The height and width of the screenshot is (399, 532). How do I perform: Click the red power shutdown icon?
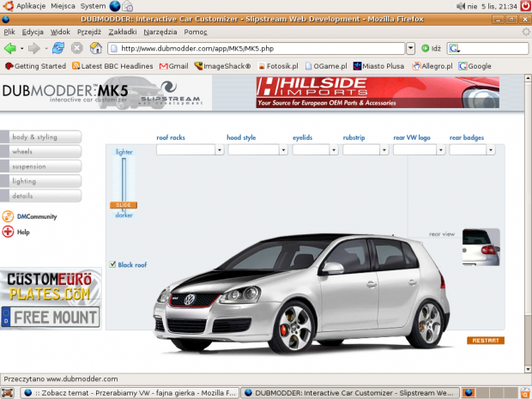tap(526, 6)
